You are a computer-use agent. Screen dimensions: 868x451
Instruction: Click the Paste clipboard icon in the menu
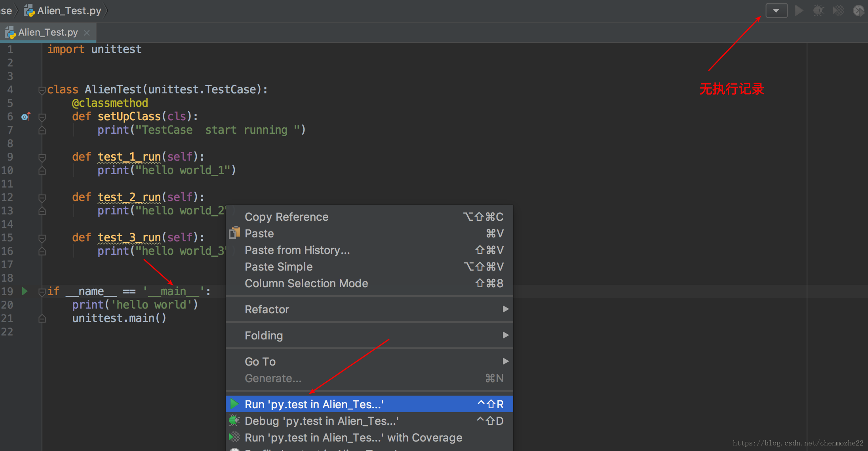234,233
